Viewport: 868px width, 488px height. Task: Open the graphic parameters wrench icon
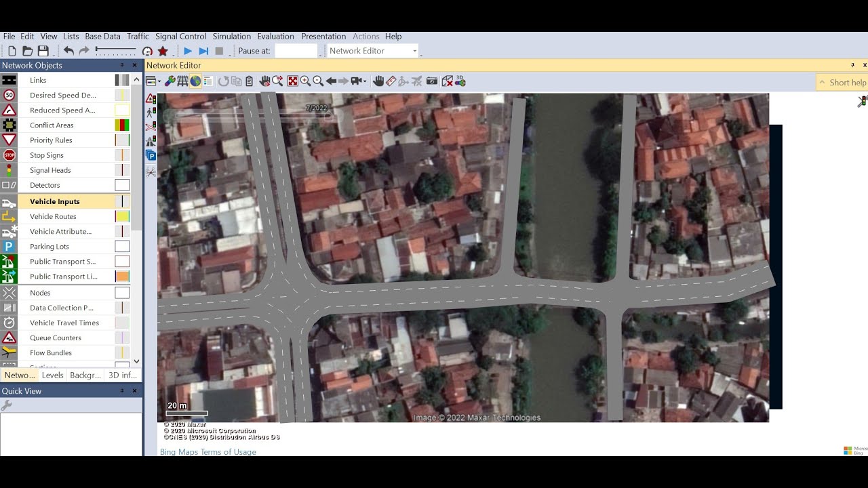(x=170, y=81)
